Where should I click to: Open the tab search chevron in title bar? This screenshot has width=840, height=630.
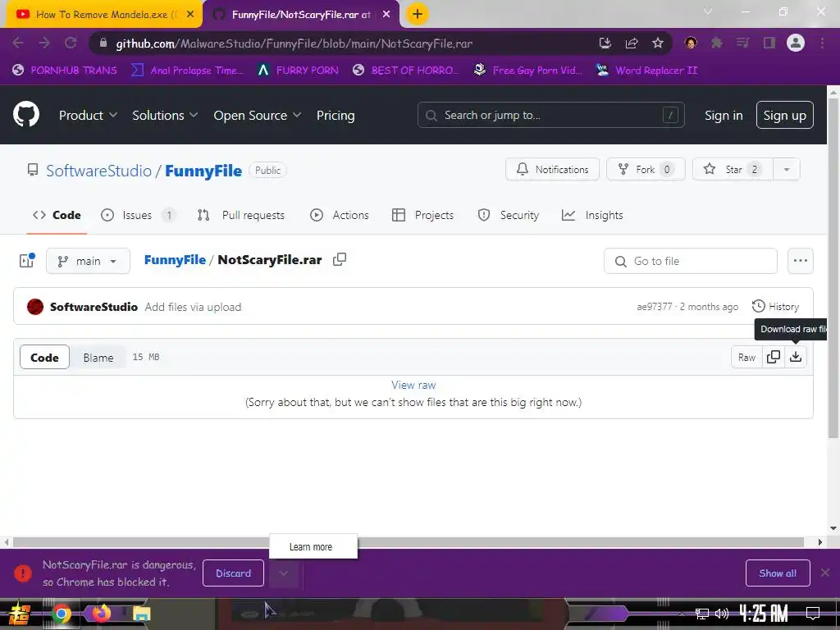(708, 11)
